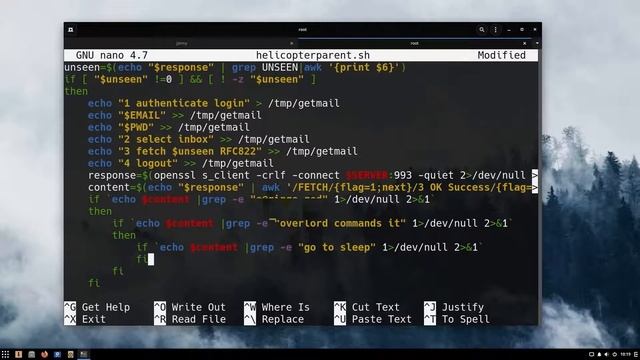
Task: Click the ^K Cut Text shortcut
Action: coord(367,307)
